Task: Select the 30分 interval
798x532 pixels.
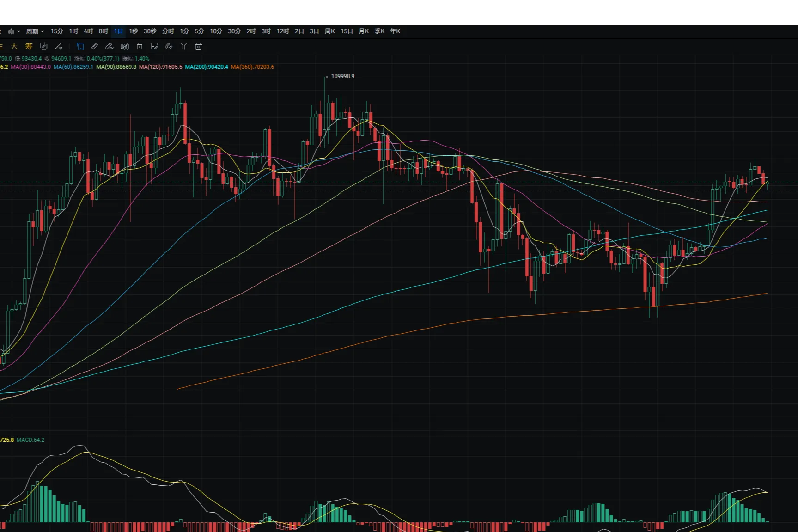Action: [234, 31]
